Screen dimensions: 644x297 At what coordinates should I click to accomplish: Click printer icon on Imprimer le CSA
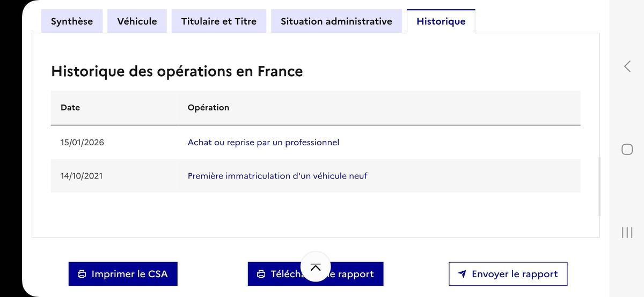pos(82,274)
